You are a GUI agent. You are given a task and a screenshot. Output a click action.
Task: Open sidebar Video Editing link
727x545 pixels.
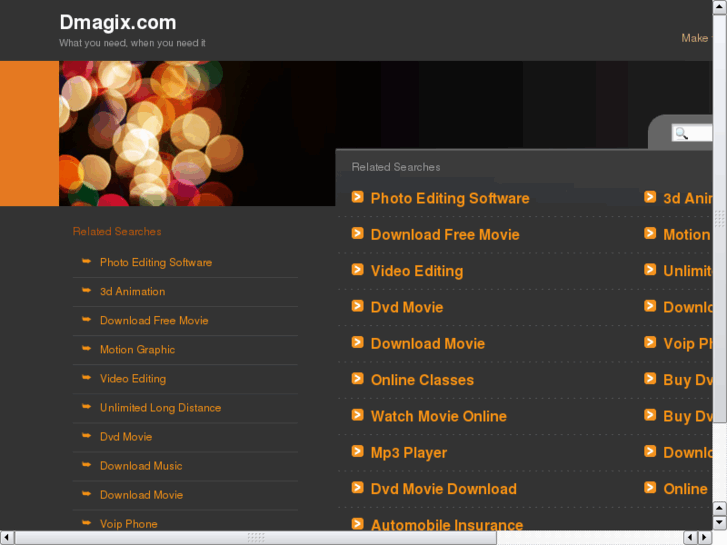pos(133,379)
